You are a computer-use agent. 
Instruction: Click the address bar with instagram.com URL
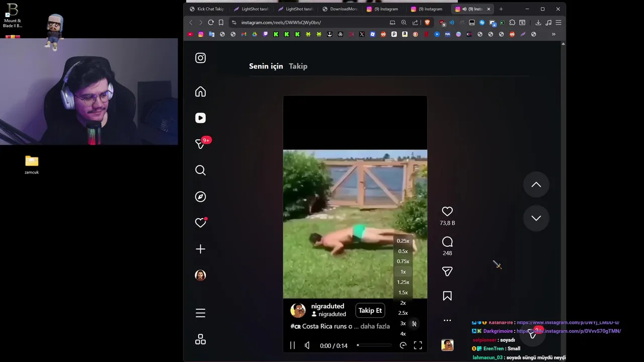click(312, 23)
